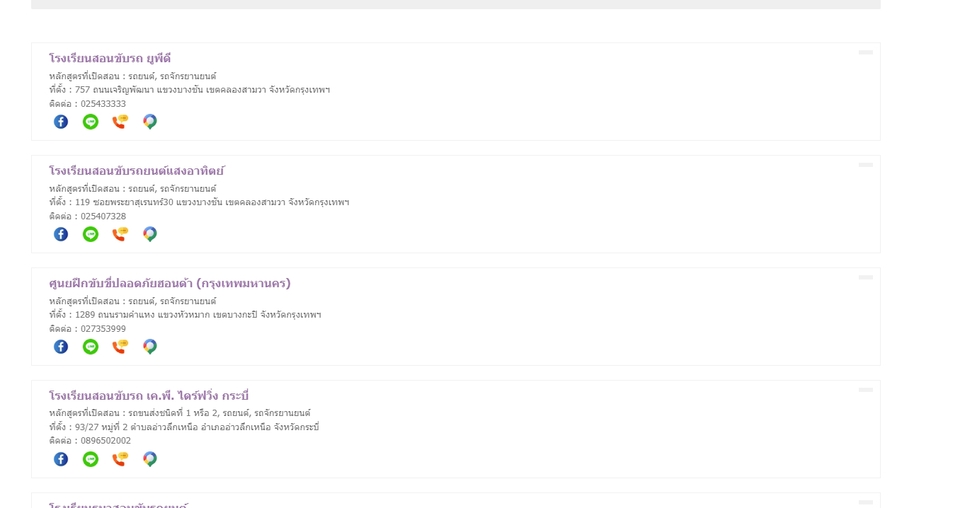Click phone call icon for โรงเรียนสอนขับรถ ยูพีดี

point(120,122)
